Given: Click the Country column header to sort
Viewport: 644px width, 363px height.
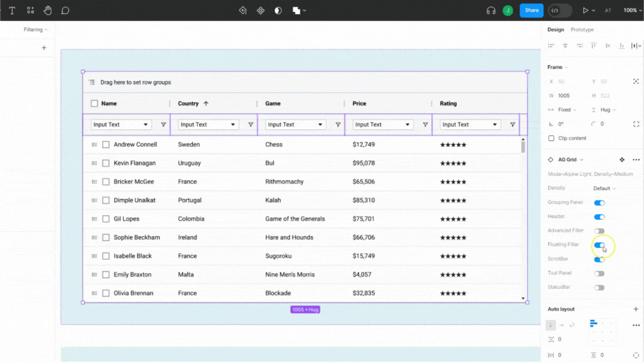Looking at the screenshot, I should [189, 103].
